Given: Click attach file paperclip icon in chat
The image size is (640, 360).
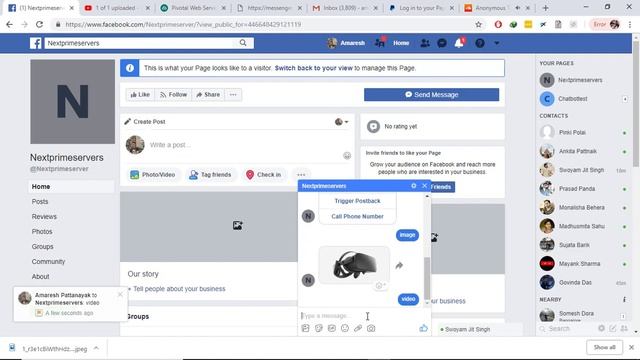Looking at the screenshot, I should [x=358, y=328].
